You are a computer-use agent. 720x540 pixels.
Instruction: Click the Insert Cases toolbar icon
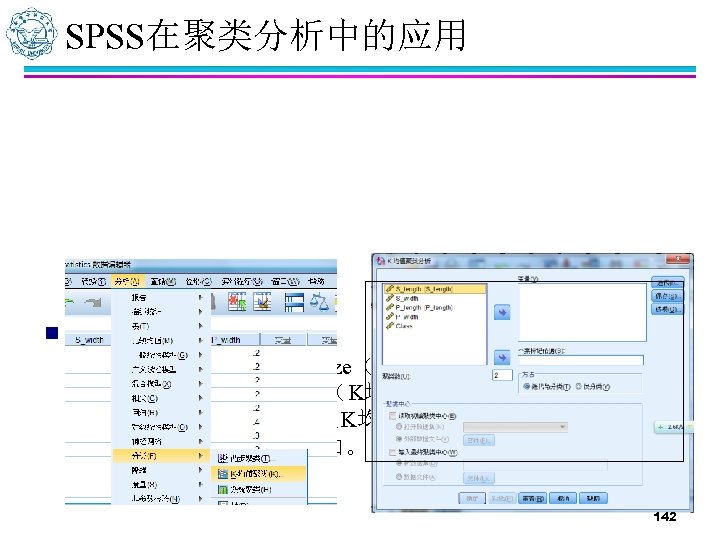237,302
